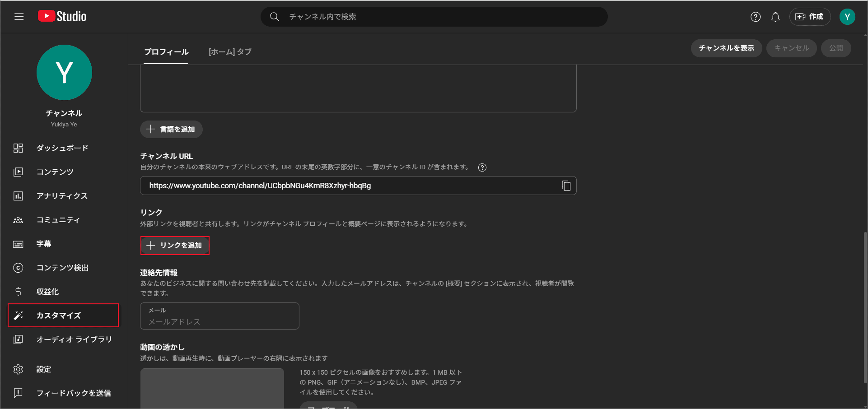The image size is (868, 409).
Task: Click the チャンネルを表示 button
Action: [726, 48]
